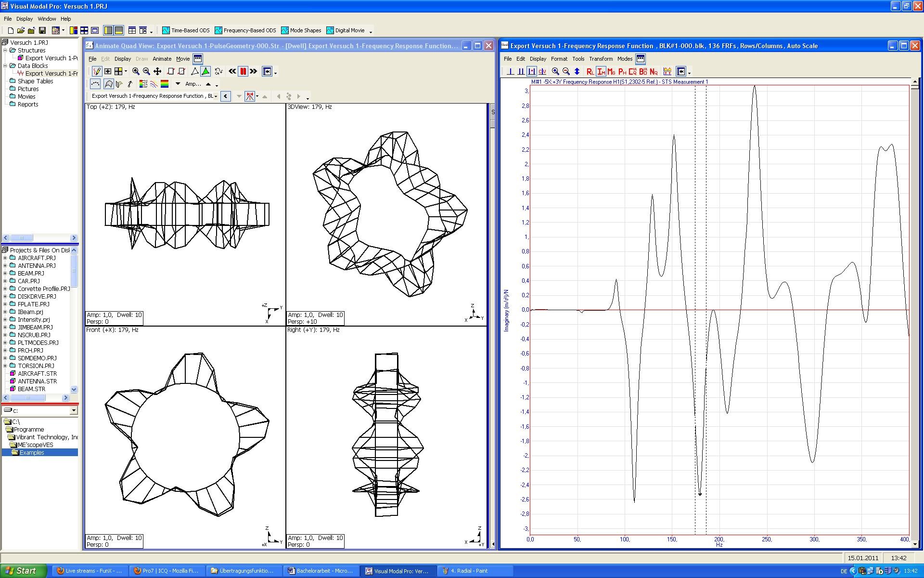Open the Window menu in the main menu bar
Viewport: 924px width, 578px height.
click(47, 19)
